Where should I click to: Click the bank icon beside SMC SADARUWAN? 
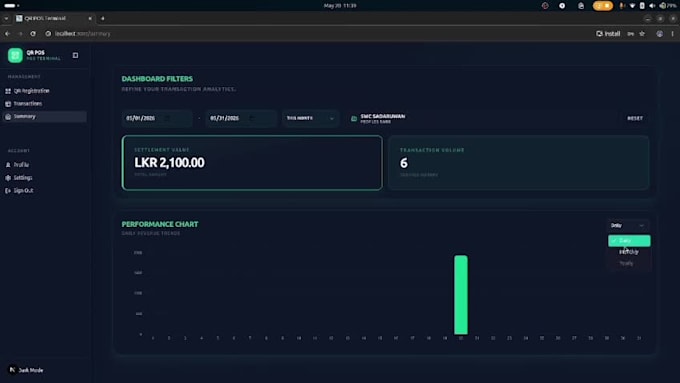click(354, 118)
